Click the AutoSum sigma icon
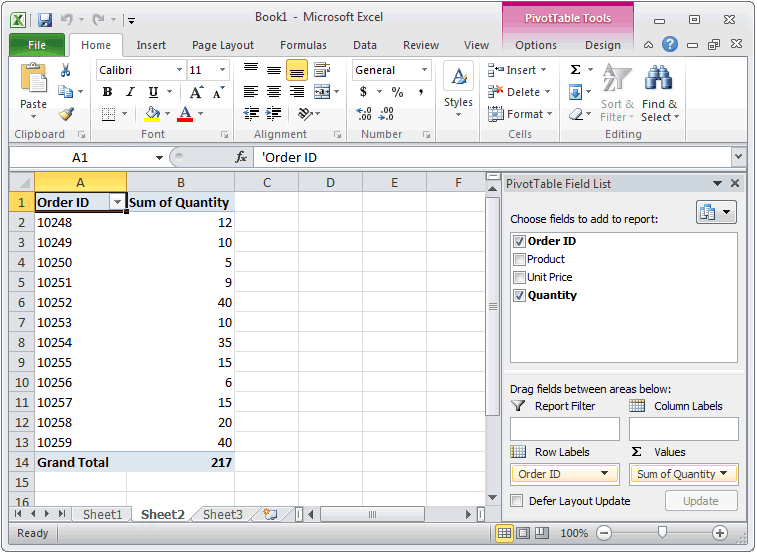This screenshot has width=757, height=553. pyautogui.click(x=575, y=70)
